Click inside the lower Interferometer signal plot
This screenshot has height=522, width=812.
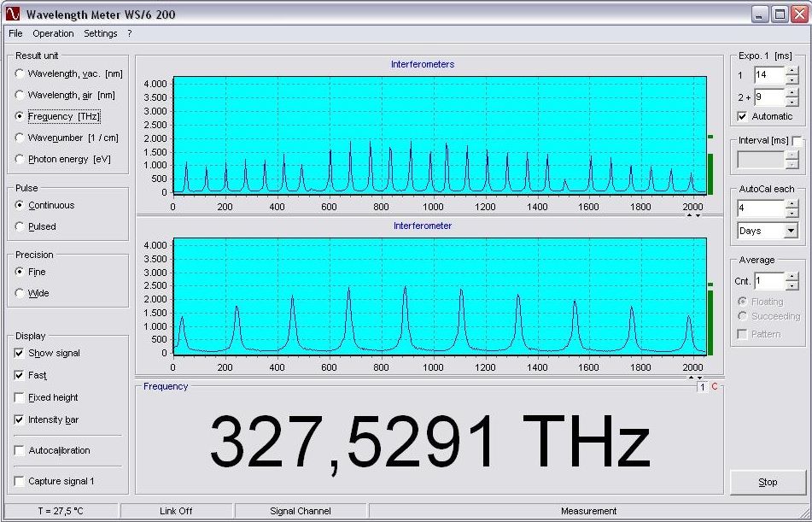[x=440, y=296]
